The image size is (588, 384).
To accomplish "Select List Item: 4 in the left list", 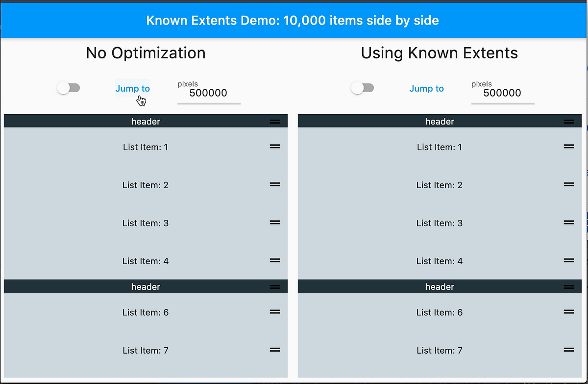I will tap(146, 261).
